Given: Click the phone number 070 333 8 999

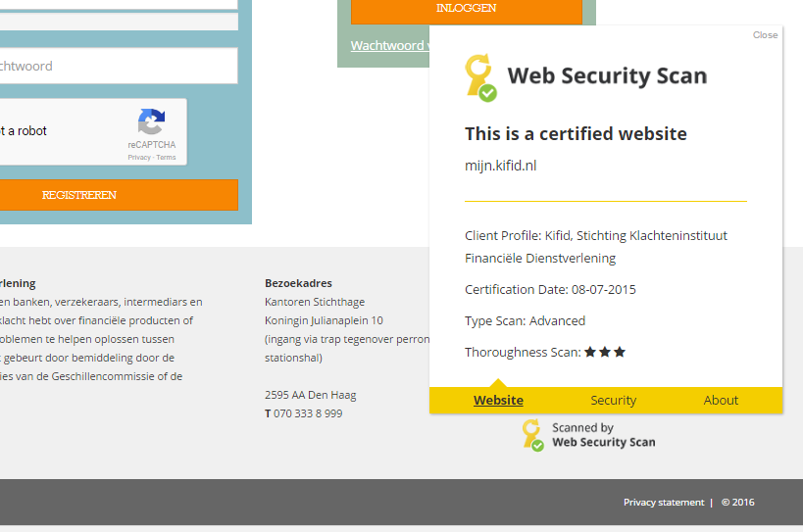Looking at the screenshot, I should tap(308, 413).
